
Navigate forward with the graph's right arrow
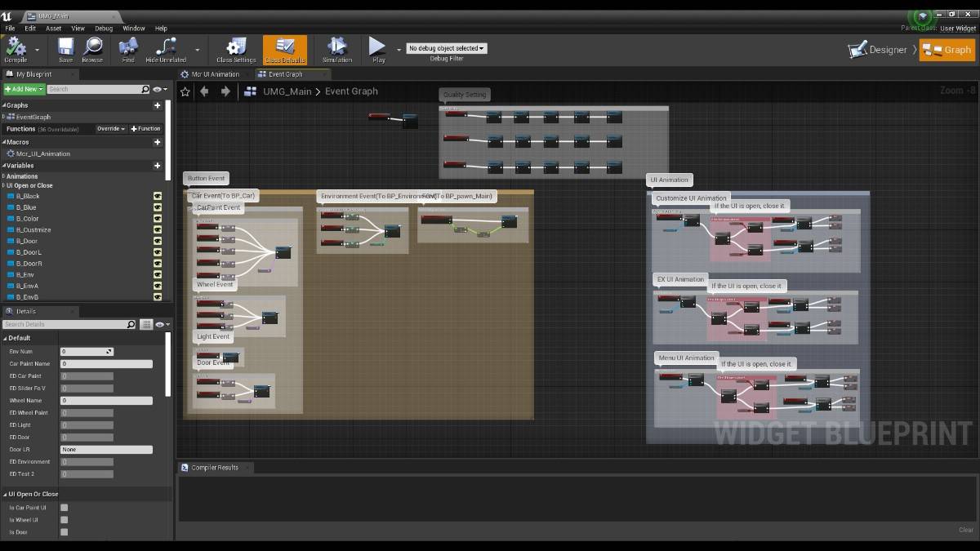coord(225,91)
